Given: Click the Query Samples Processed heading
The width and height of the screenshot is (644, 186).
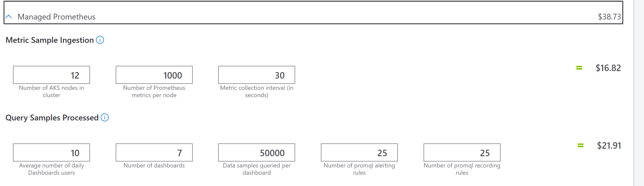Looking at the screenshot, I should click(x=52, y=118).
